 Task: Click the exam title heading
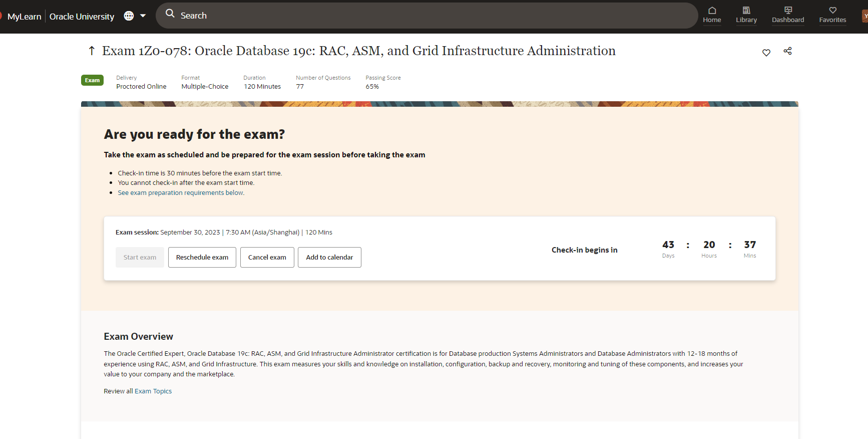tap(359, 51)
